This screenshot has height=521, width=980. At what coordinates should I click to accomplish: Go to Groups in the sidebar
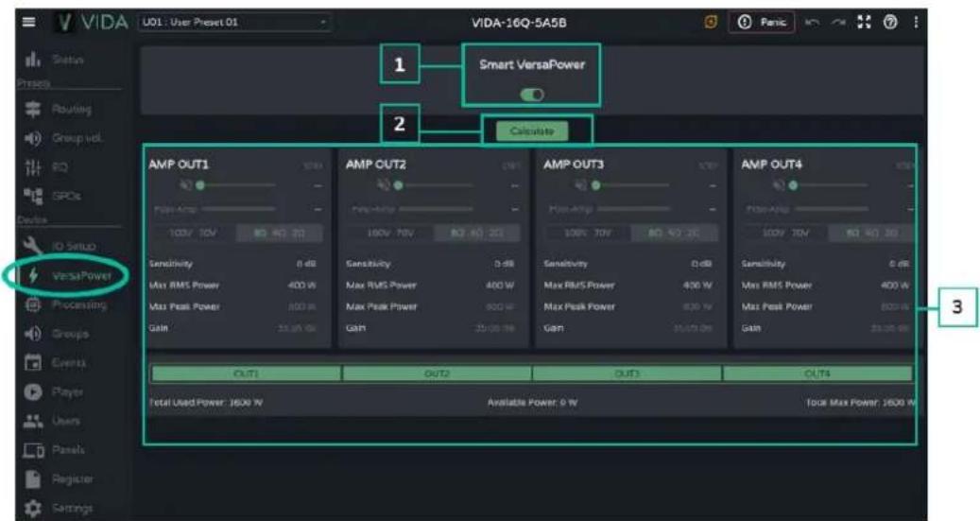click(x=57, y=334)
